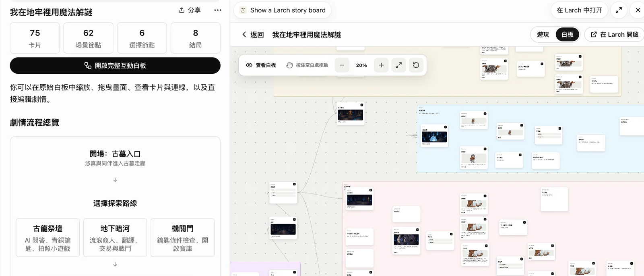Select the 62 場景節點 stat card
This screenshot has height=276, width=644.
[89, 38]
